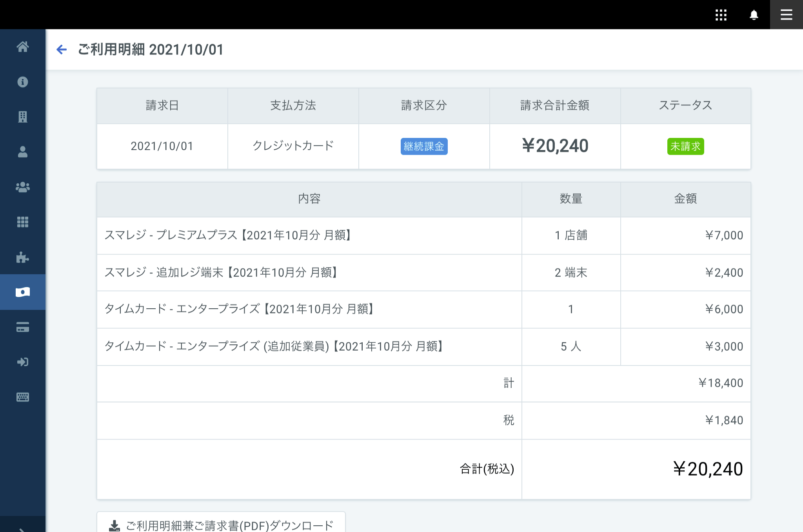Click the 数量 column header
This screenshot has height=532, width=803.
pos(571,199)
